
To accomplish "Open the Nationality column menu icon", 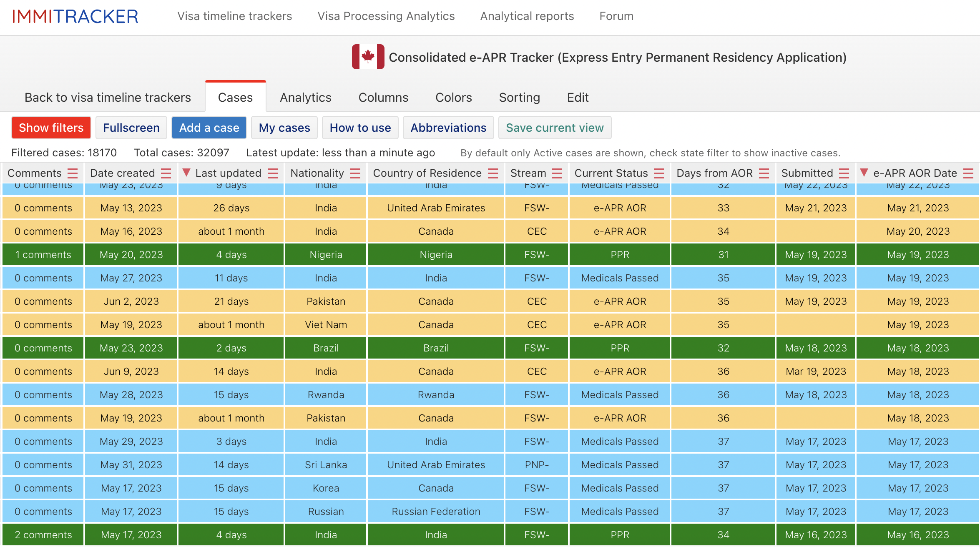I will (x=355, y=173).
